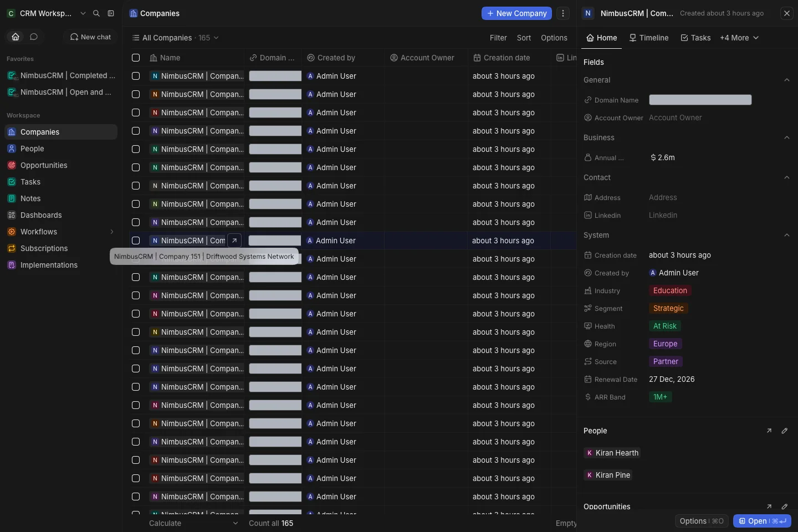The image size is (798, 532).
Task: Open record from hovered row arrow icon
Action: point(234,241)
